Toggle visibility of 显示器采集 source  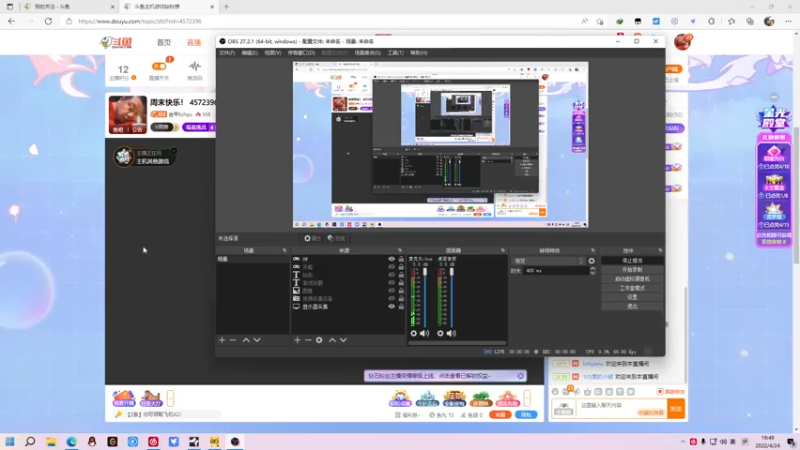point(391,307)
